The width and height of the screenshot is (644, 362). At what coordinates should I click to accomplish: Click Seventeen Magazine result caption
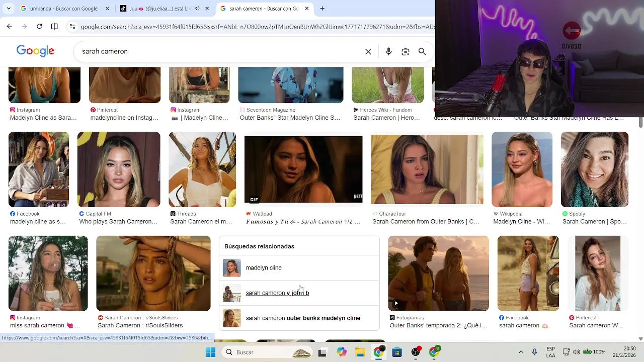[290, 118]
